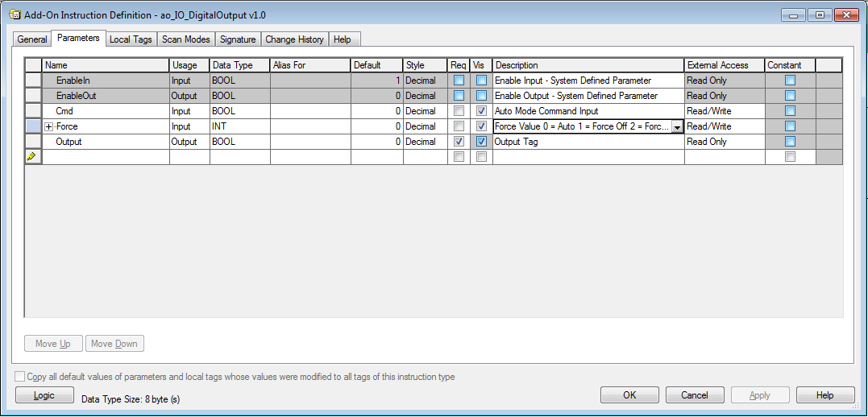868x417 pixels.
Task: Click the 'Output Tag' description cell
Action: [x=588, y=142]
